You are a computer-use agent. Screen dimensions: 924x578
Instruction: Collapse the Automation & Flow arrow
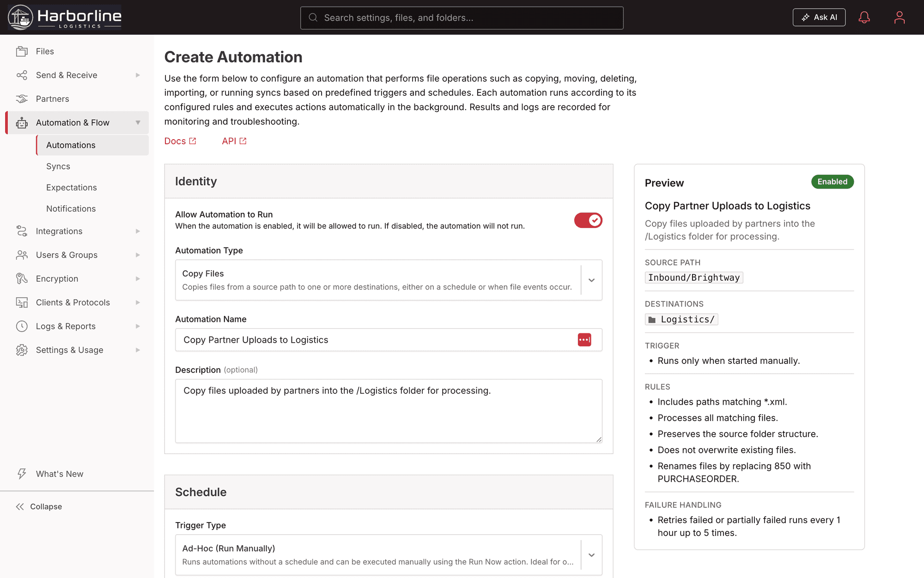click(x=138, y=123)
